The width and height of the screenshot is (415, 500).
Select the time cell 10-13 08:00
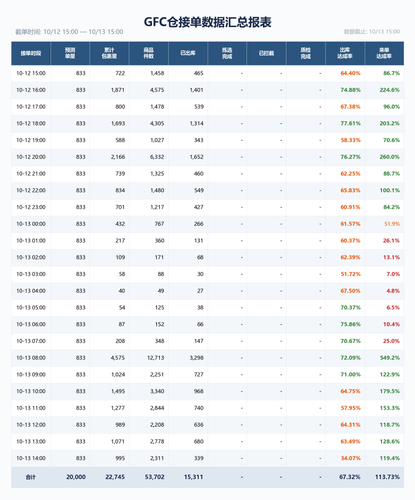pos(31,358)
